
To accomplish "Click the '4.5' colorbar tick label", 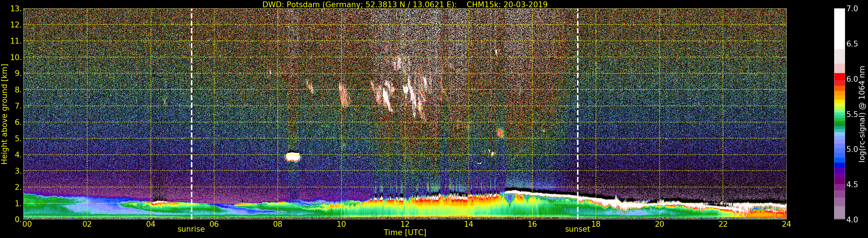I will pyautogui.click(x=852, y=184).
